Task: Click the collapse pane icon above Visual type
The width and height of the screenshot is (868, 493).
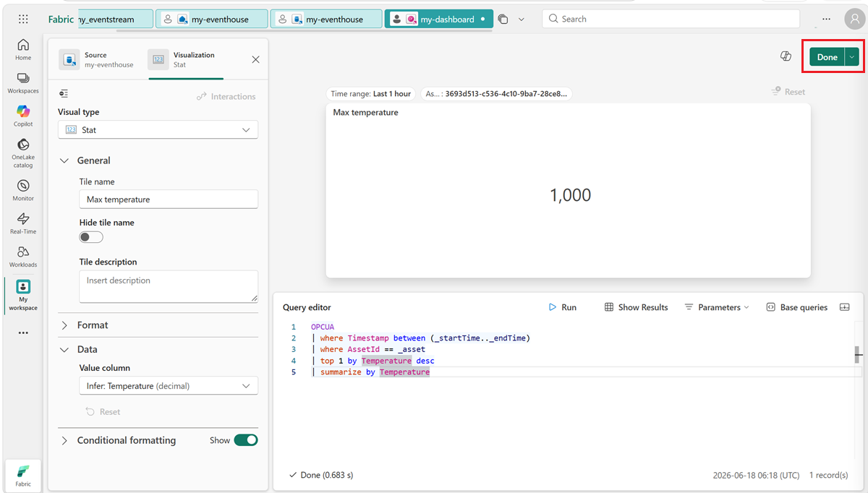Action: [64, 94]
